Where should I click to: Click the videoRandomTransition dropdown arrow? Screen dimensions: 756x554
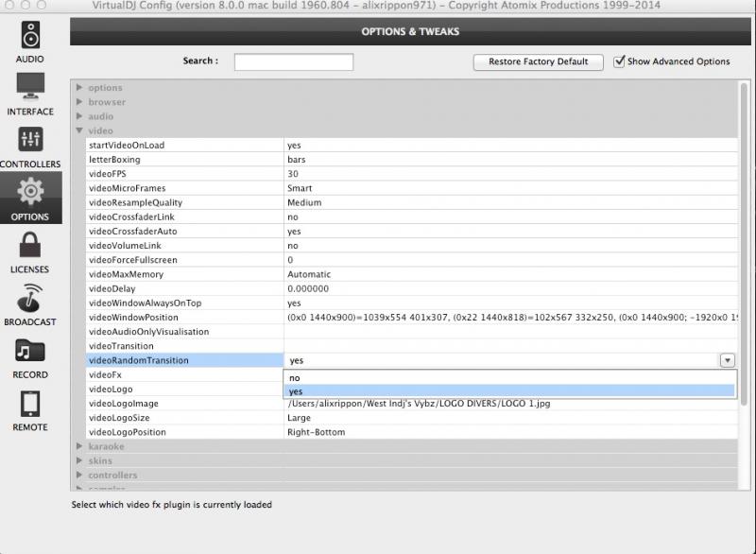727,360
